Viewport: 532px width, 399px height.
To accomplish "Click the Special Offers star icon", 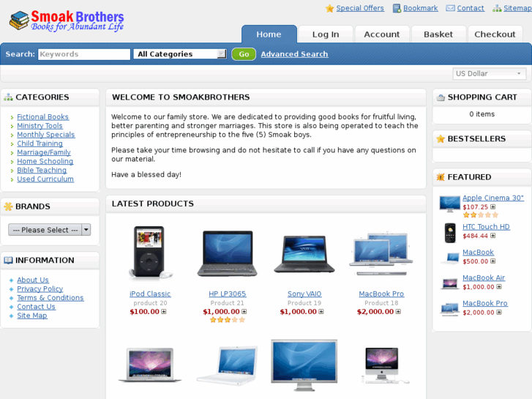I will click(x=329, y=8).
